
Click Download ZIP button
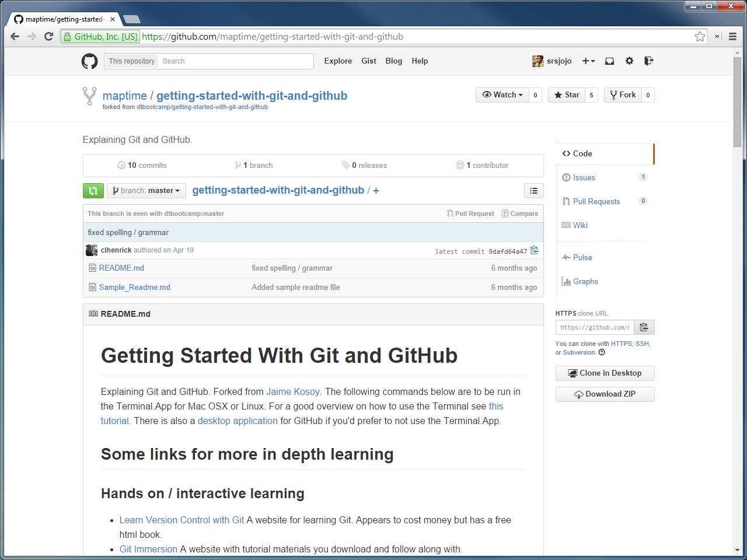605,394
